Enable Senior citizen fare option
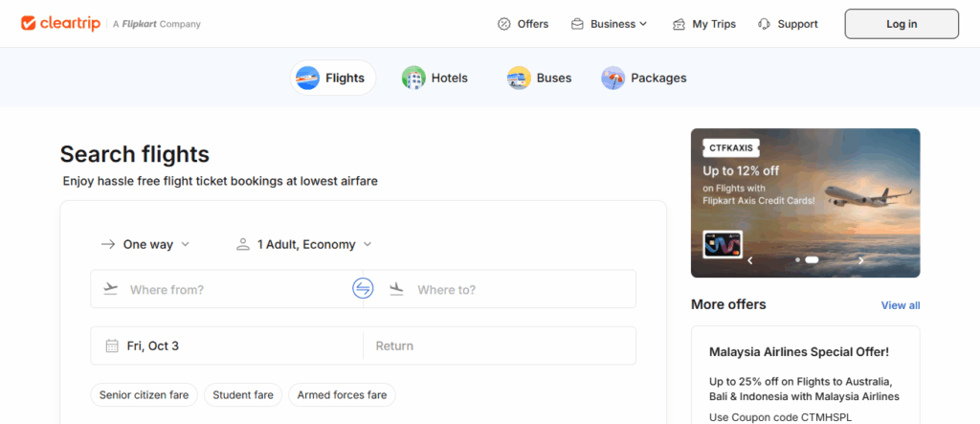This screenshot has width=980, height=424. pyautogui.click(x=145, y=394)
